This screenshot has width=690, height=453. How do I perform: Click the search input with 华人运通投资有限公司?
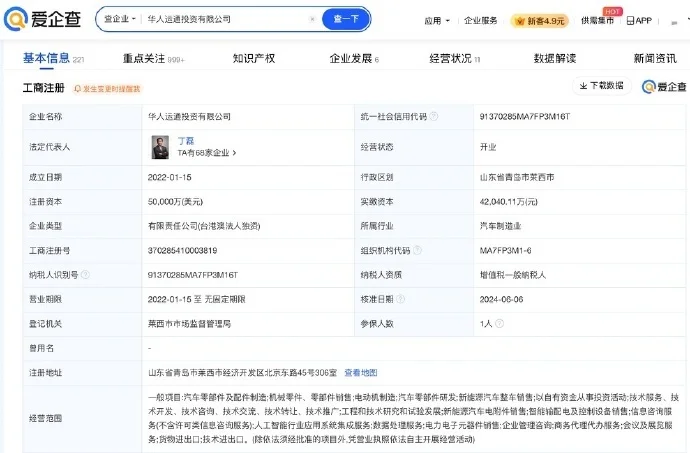tap(224, 19)
